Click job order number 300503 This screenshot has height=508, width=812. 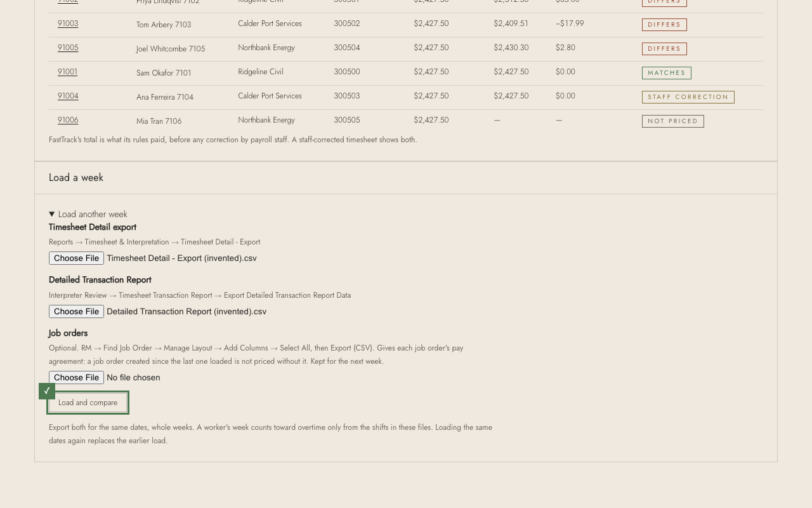[347, 96]
